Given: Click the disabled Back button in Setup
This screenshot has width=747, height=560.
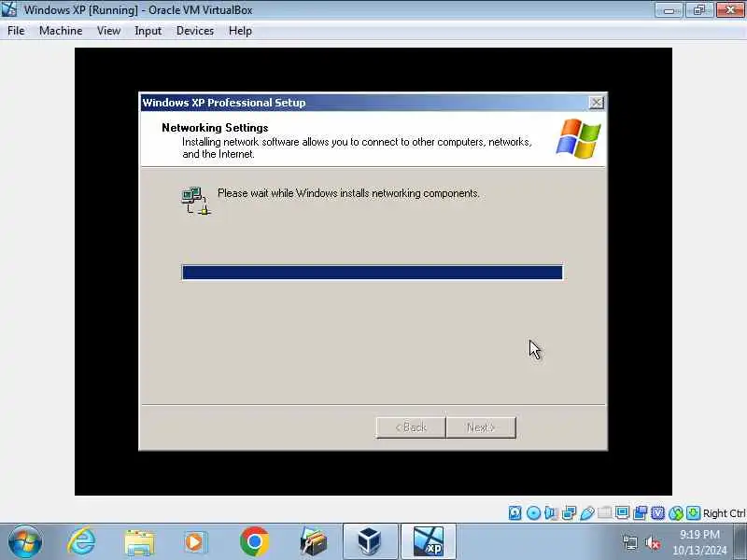Looking at the screenshot, I should point(411,427).
